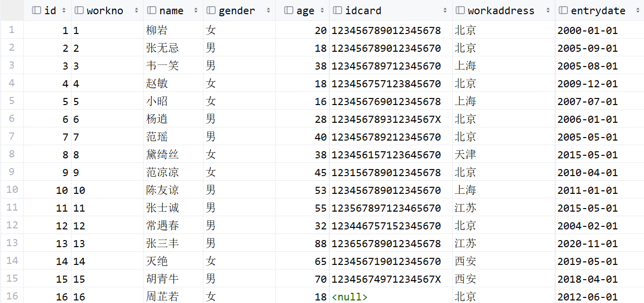The width and height of the screenshot is (644, 303).
Task: Click the idcard column icon
Action: point(337,11)
